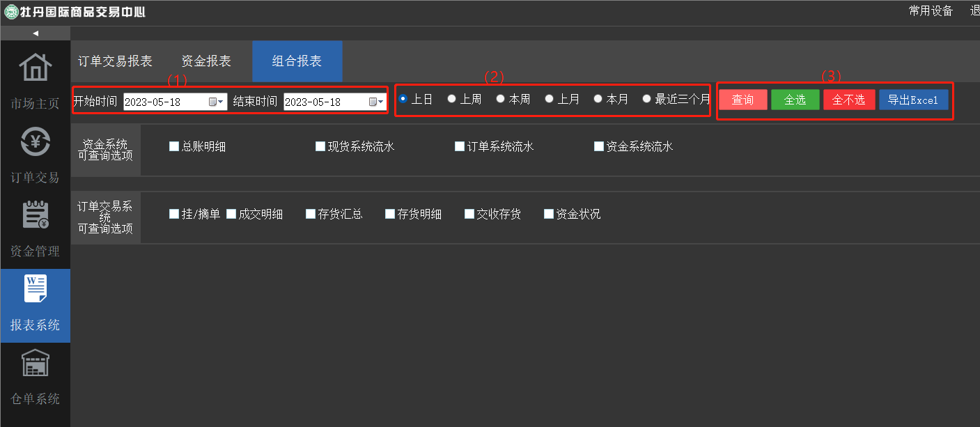The image size is (980, 427).
Task: Open the 结束时间 date dropdown arrow
Action: pyautogui.click(x=382, y=101)
